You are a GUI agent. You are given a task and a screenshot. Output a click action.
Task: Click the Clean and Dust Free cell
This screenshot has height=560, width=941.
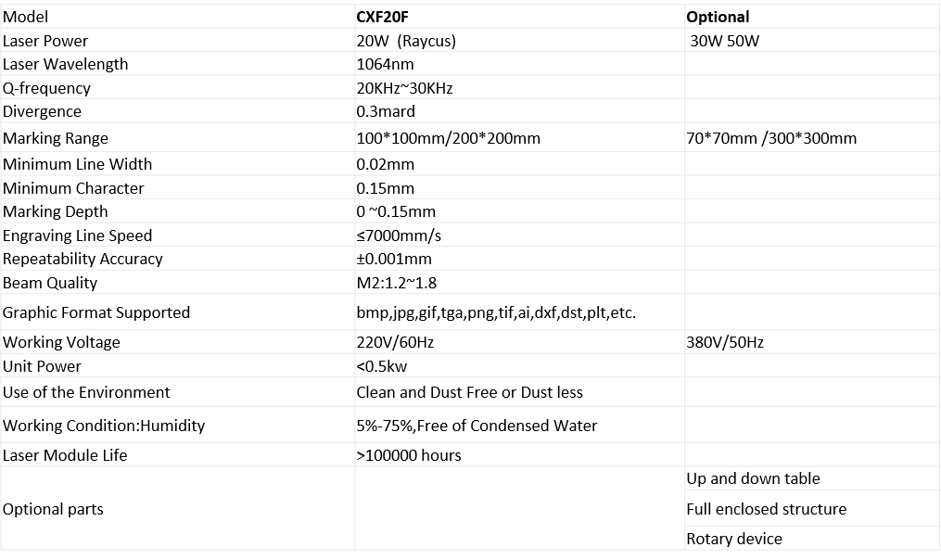coord(469,392)
